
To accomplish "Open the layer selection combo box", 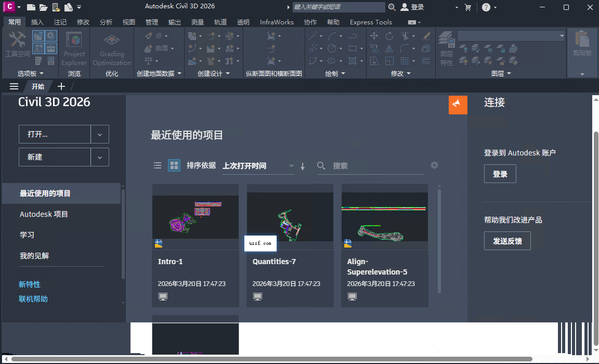I will [511, 35].
